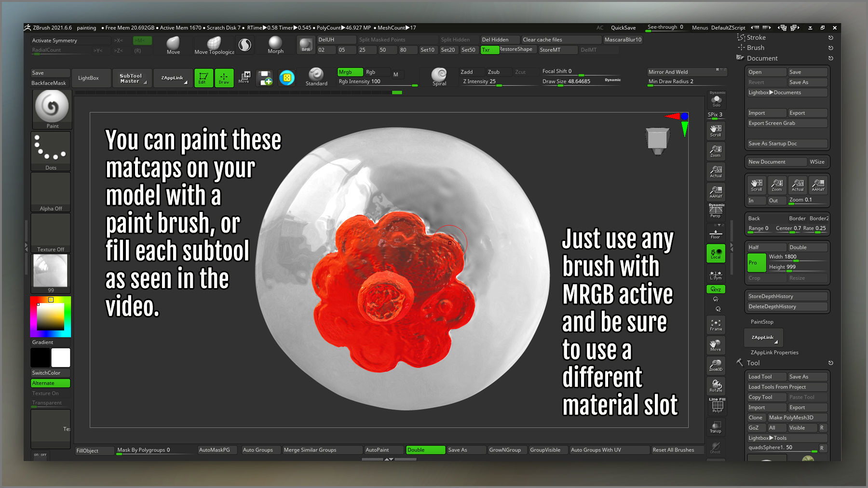This screenshot has height=488, width=868.
Task: Toggle Zsub sculpt mode
Action: coord(499,72)
